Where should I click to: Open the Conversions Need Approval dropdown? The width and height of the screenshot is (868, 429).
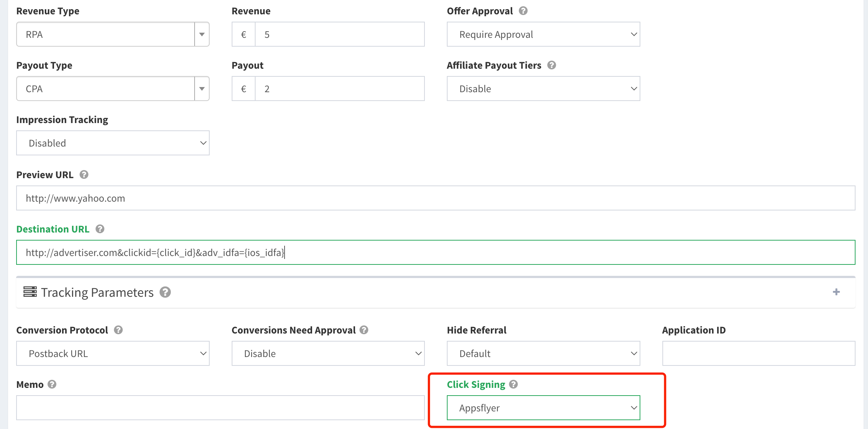point(328,354)
